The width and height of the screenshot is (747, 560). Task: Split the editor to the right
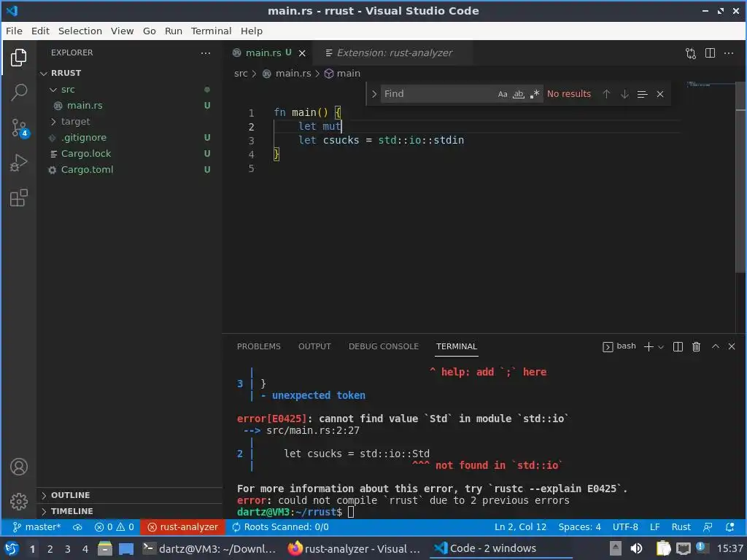710,52
